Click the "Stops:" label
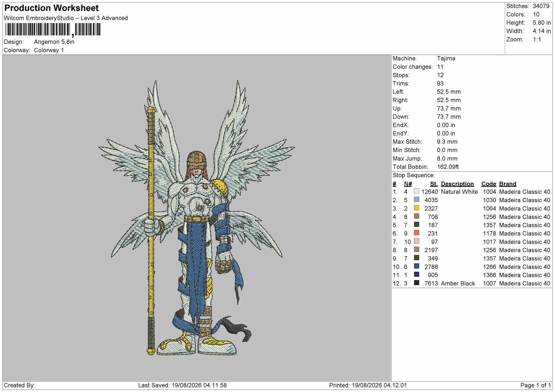 pyautogui.click(x=401, y=75)
